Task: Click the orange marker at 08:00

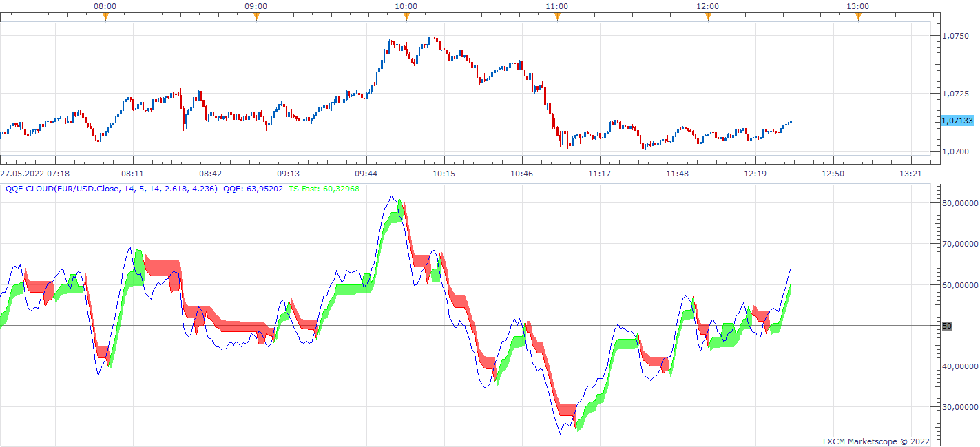Action: (105, 17)
